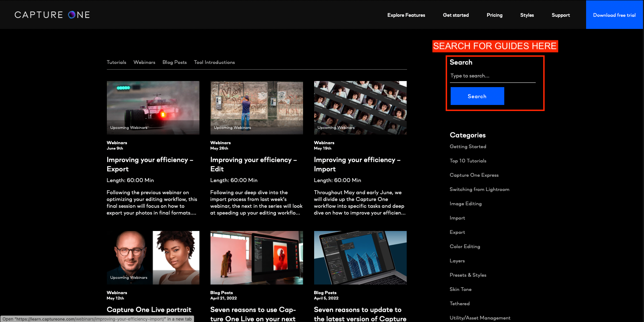Open Explore Features menu
The width and height of the screenshot is (644, 322).
click(406, 15)
